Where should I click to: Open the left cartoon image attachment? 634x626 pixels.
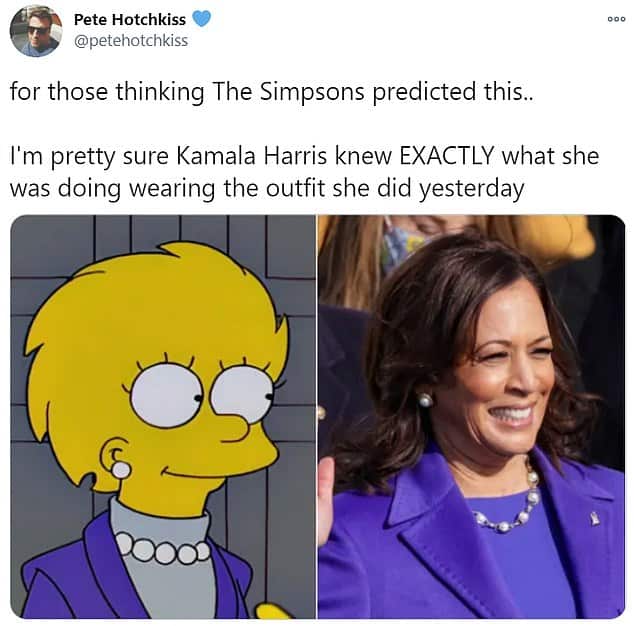pos(163,417)
